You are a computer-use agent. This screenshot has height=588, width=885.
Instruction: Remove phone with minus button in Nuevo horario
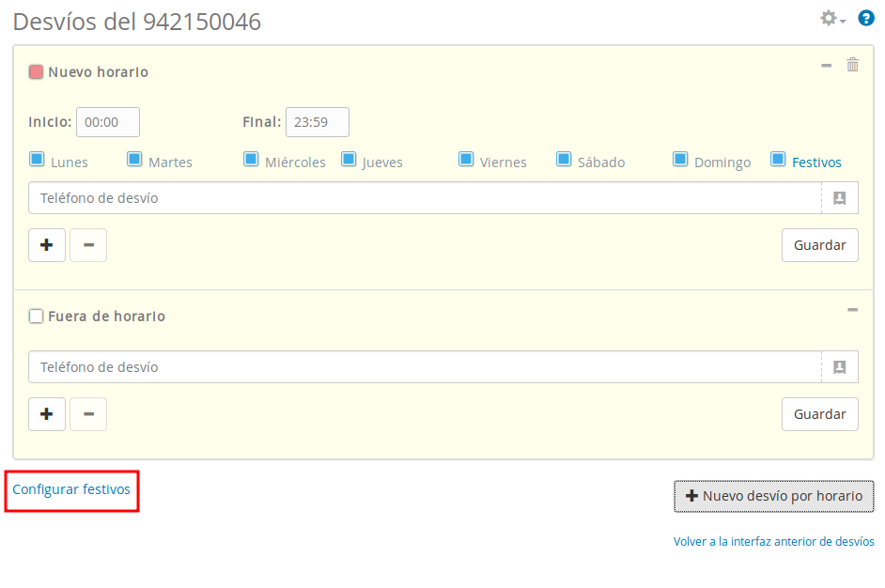pyautogui.click(x=88, y=245)
